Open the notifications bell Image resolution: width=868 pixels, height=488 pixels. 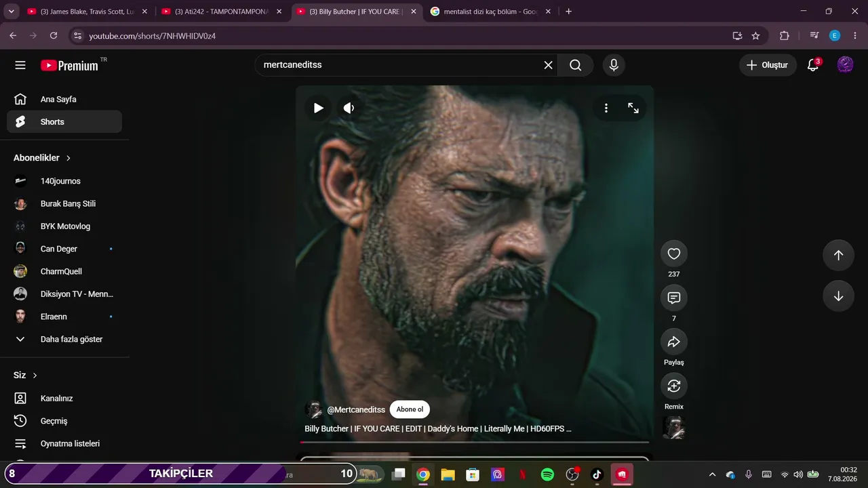pyautogui.click(x=813, y=65)
